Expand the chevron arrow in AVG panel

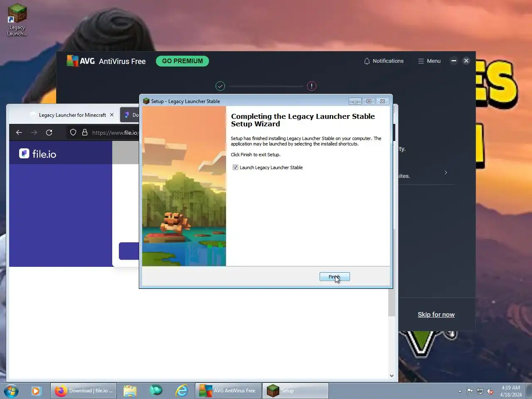click(446, 172)
